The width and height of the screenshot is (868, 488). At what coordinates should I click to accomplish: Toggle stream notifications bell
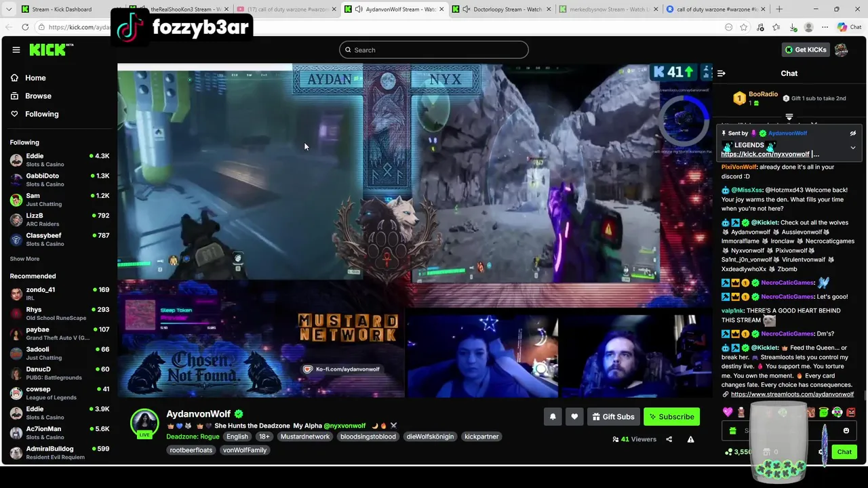click(x=553, y=417)
